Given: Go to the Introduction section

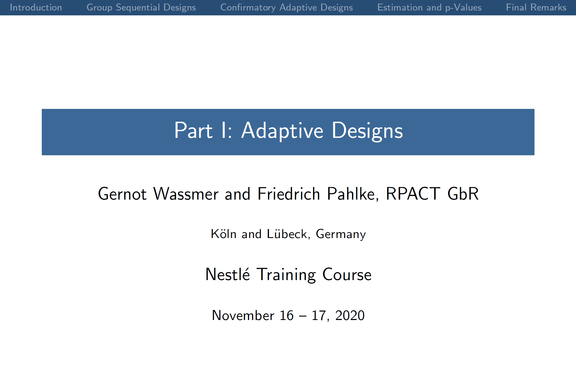Looking at the screenshot, I should click(x=36, y=7).
